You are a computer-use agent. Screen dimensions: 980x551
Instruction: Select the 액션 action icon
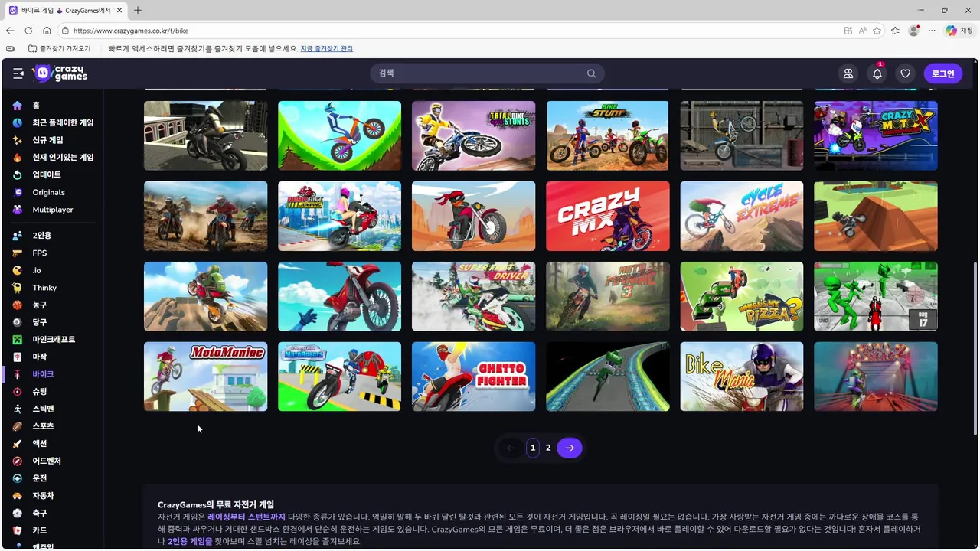coord(18,444)
